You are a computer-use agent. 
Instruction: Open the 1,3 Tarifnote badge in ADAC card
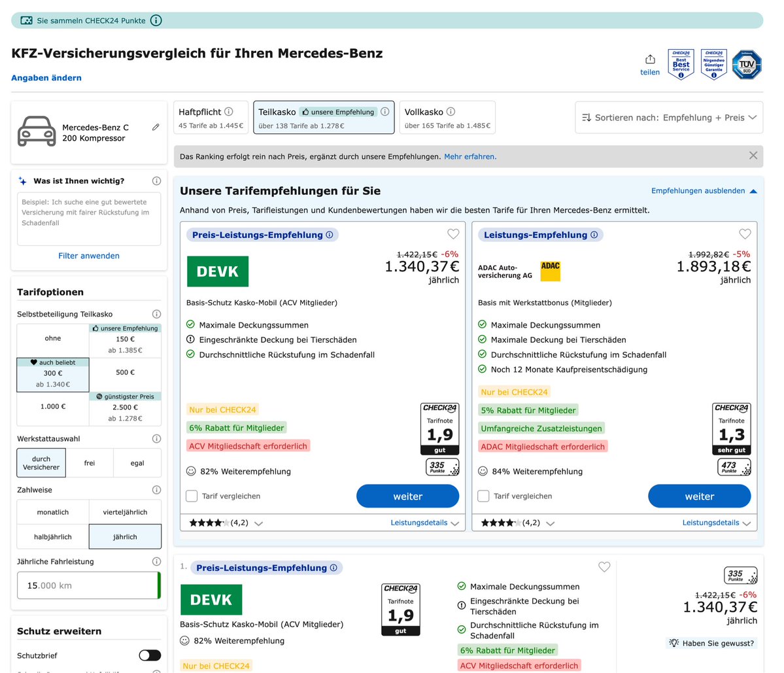732,428
